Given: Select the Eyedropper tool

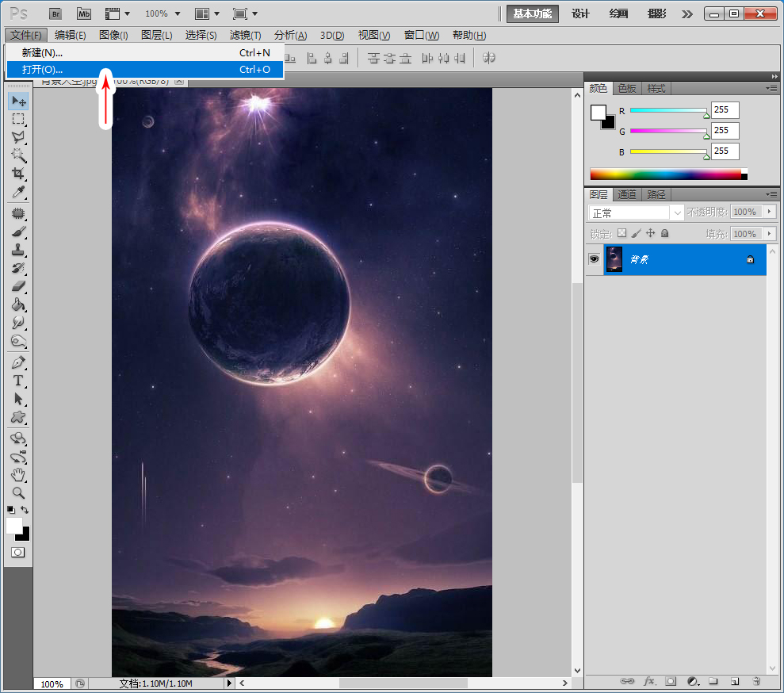Looking at the screenshot, I should click(18, 192).
